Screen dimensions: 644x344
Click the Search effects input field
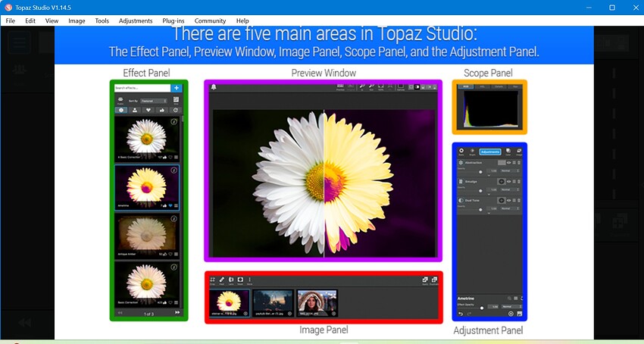(142, 88)
